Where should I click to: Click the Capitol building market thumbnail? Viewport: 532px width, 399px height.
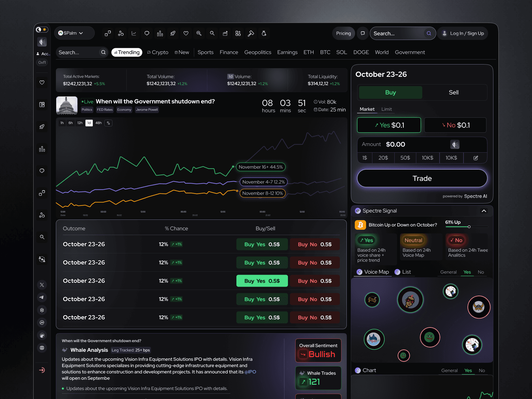point(67,105)
